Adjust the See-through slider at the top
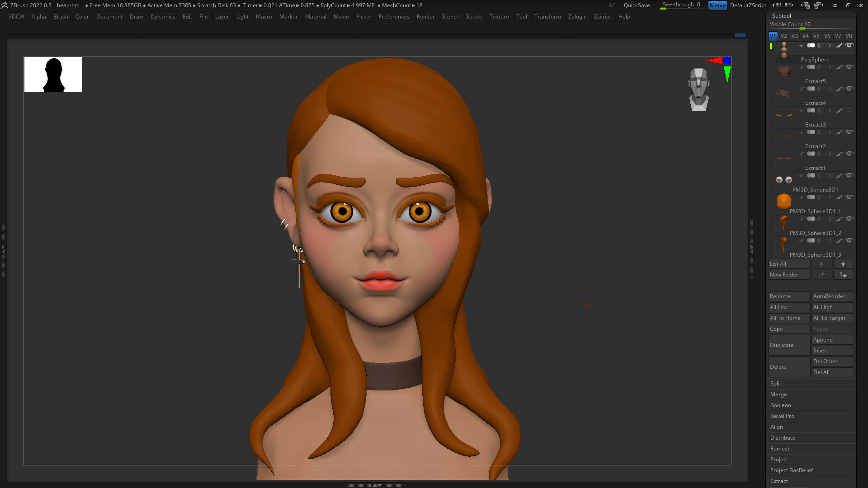 680,6
